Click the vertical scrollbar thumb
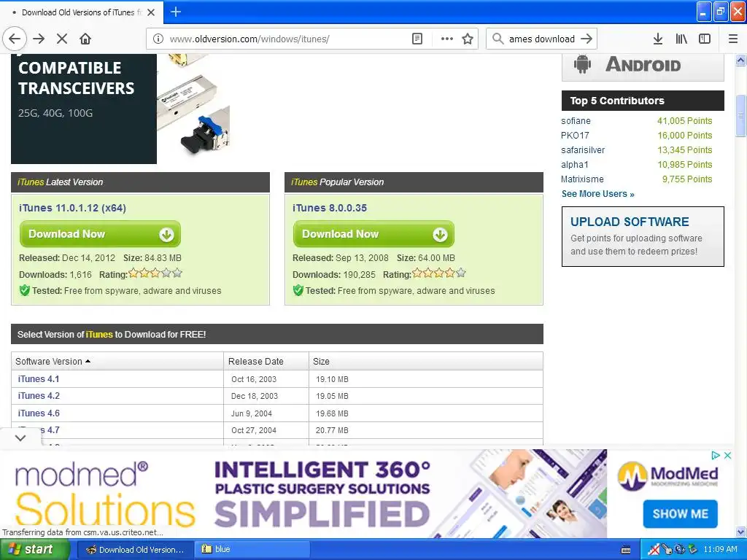Image resolution: width=747 pixels, height=560 pixels. click(x=740, y=116)
